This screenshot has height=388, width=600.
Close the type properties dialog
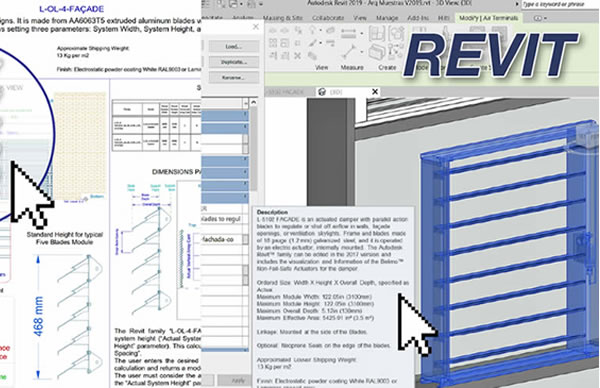pyautogui.click(x=256, y=26)
